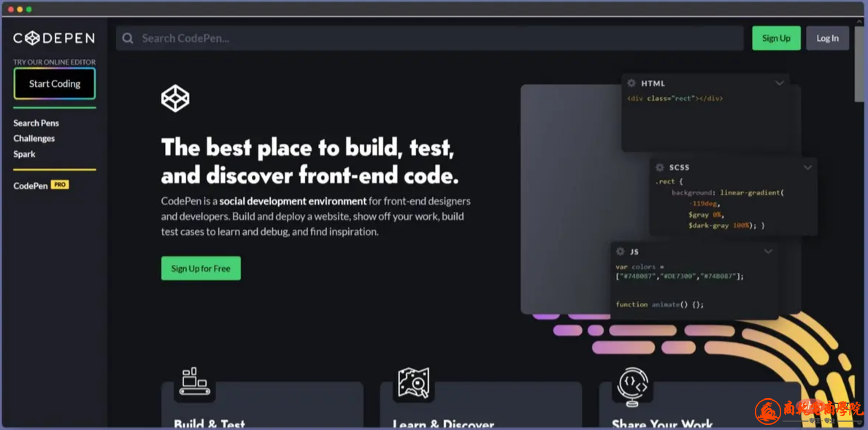Click the CodePen logo in sidebar

[x=54, y=38]
